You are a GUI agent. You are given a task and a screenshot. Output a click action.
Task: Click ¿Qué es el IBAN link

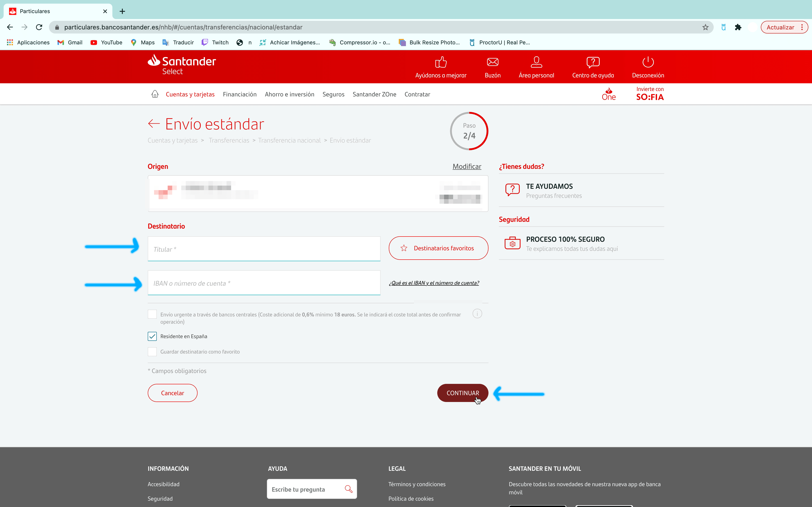434,283
